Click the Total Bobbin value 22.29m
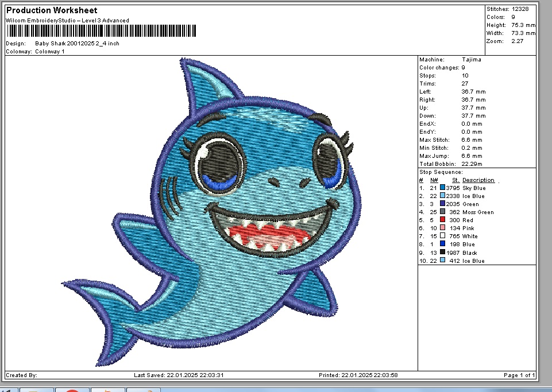Image resolution: width=552 pixels, height=392 pixels. point(472,164)
